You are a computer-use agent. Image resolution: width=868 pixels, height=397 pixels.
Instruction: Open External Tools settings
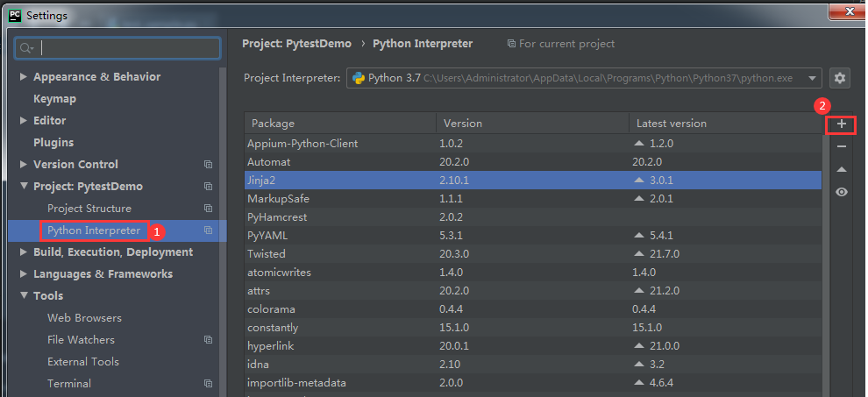click(x=83, y=362)
